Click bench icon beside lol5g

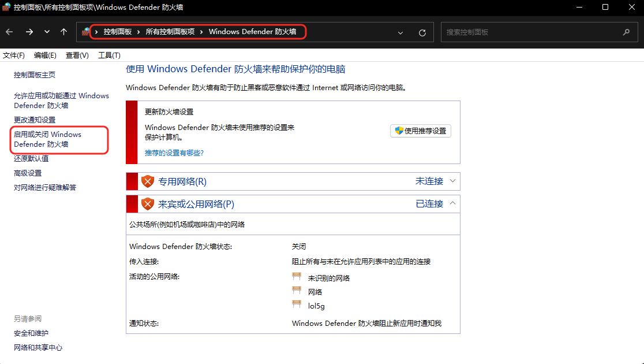point(297,304)
